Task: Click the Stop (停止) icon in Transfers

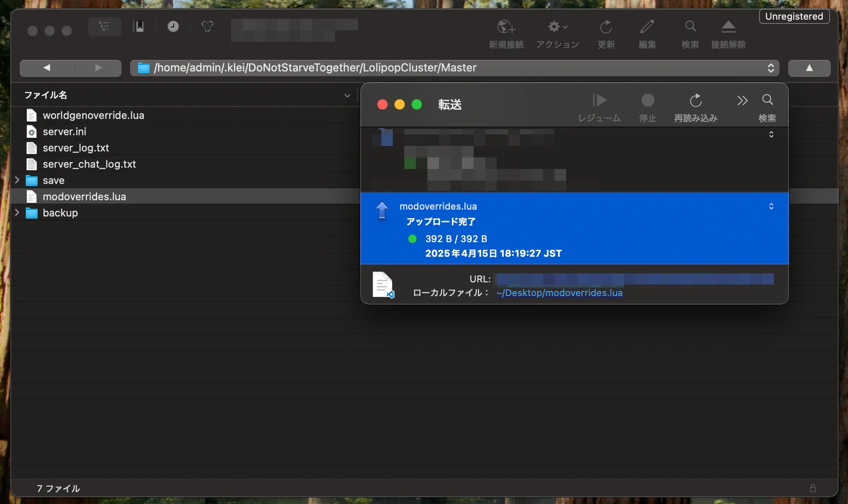Action: click(x=647, y=100)
